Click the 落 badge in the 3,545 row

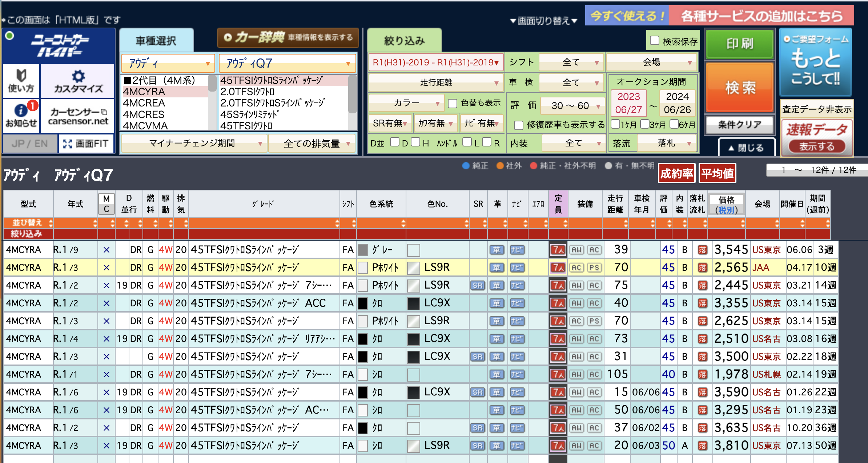coord(702,250)
